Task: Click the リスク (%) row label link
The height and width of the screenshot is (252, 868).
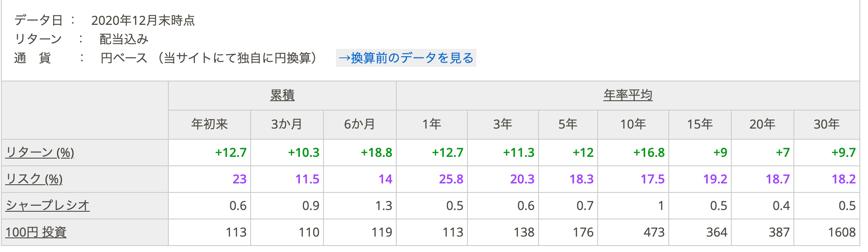Action: tap(34, 179)
